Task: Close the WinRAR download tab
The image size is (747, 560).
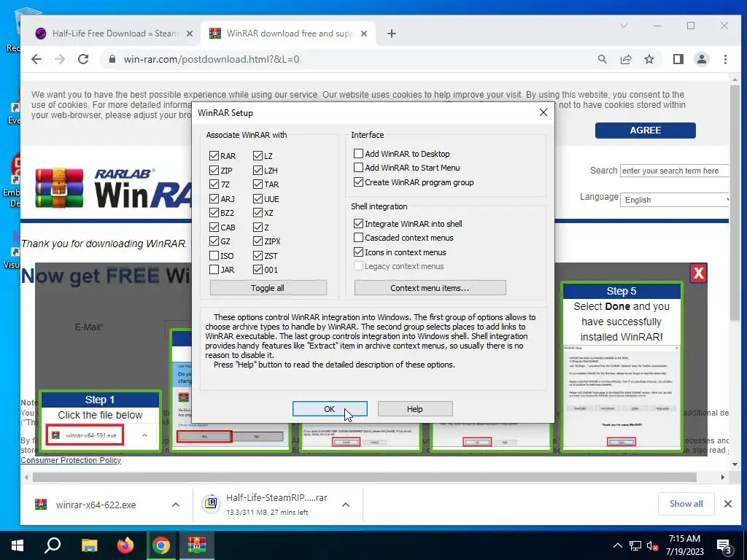Action: [364, 34]
